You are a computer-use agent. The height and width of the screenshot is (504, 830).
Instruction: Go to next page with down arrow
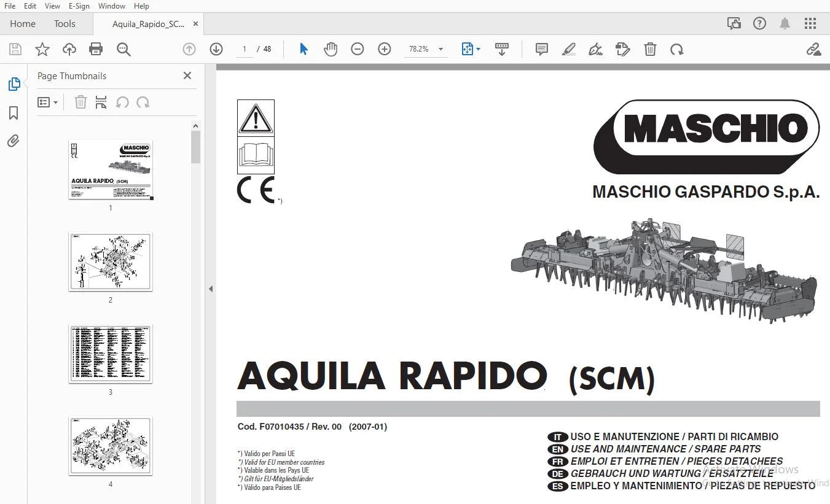tap(216, 49)
